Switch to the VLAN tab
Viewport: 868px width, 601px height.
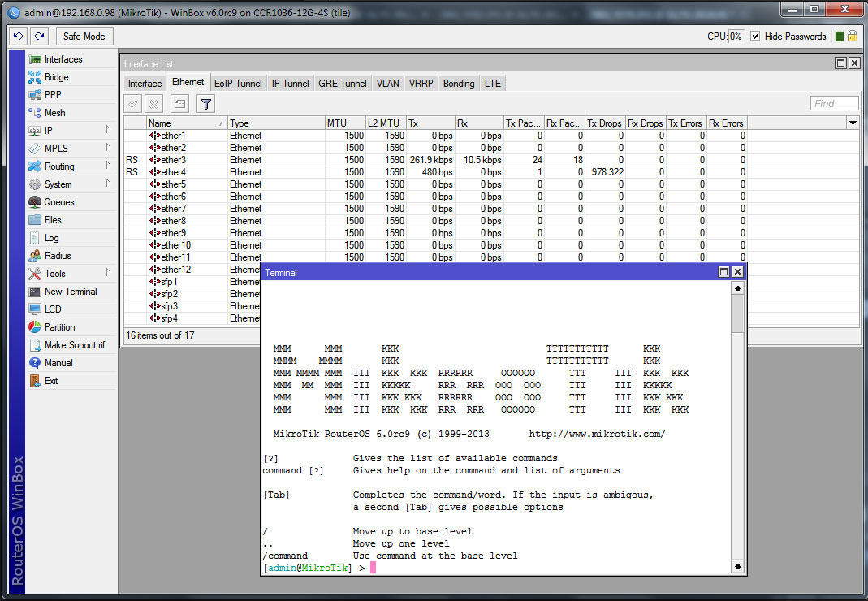pos(387,82)
